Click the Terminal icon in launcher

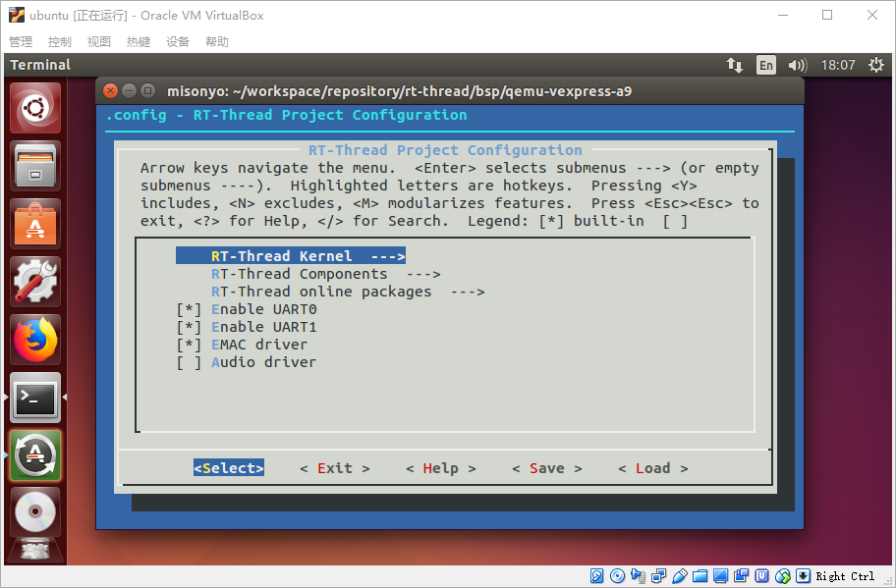pos(35,398)
